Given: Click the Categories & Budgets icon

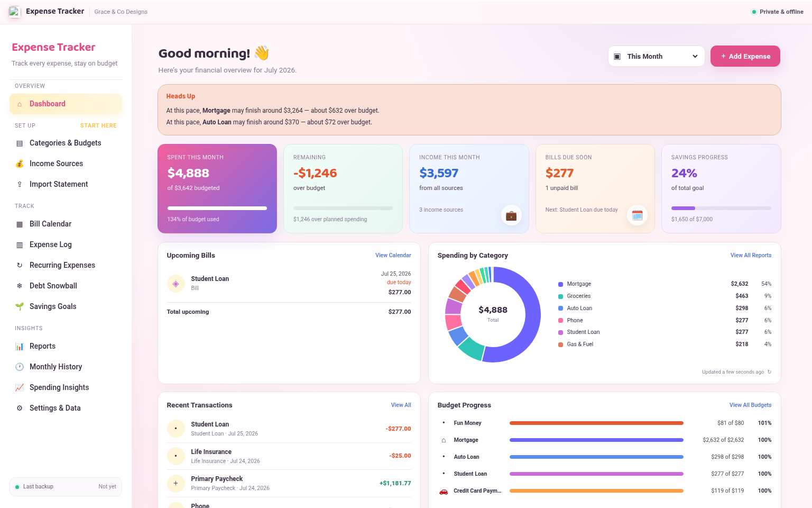Looking at the screenshot, I should pyautogui.click(x=20, y=143).
